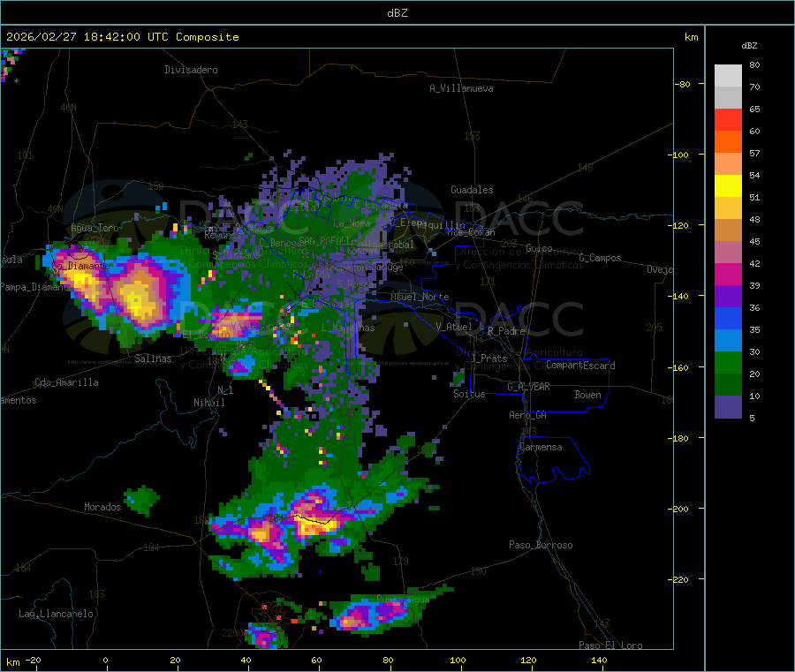
Task: Click the Divisadero map label
Action: click(x=191, y=70)
